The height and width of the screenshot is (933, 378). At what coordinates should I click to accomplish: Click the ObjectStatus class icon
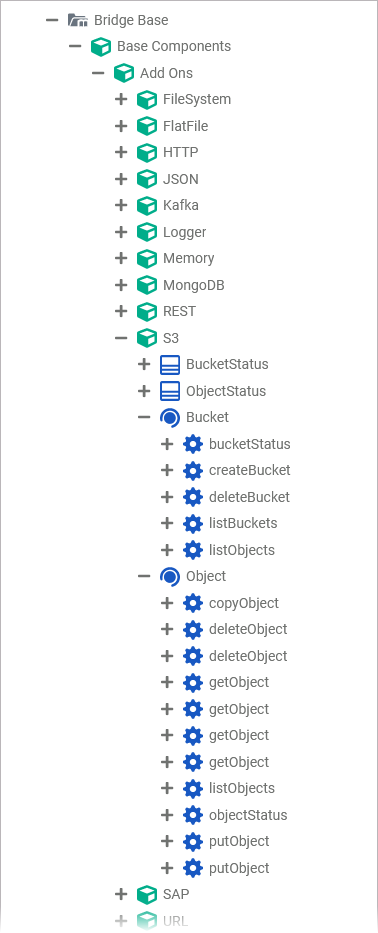(x=170, y=391)
